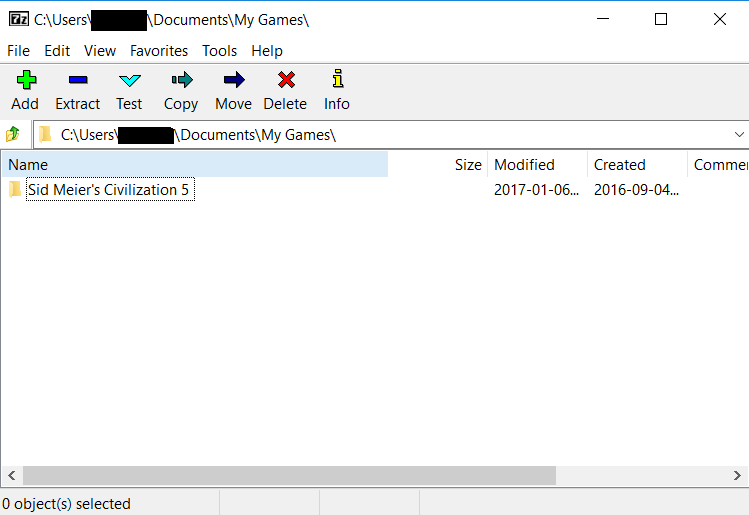Sort by Comment column header
The width and height of the screenshot is (749, 515).
pos(718,165)
